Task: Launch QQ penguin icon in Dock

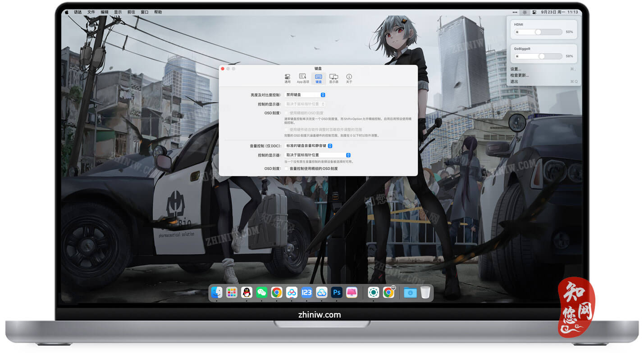Action: click(247, 293)
